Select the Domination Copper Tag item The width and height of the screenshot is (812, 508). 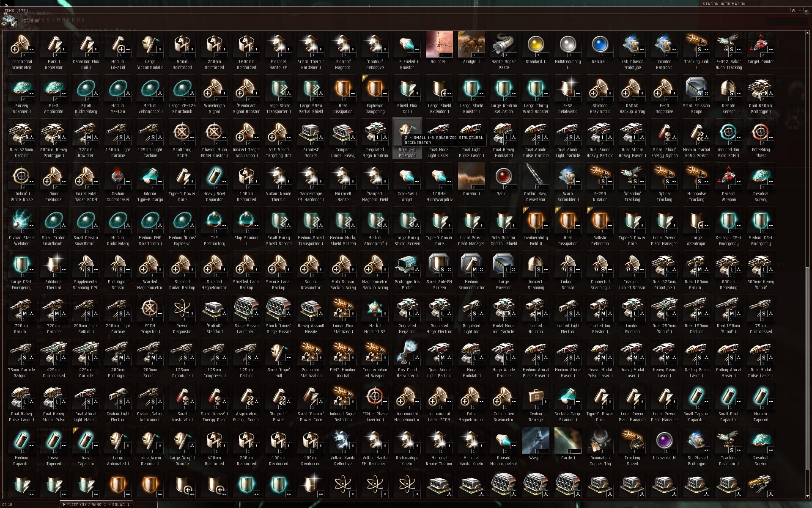(x=600, y=447)
